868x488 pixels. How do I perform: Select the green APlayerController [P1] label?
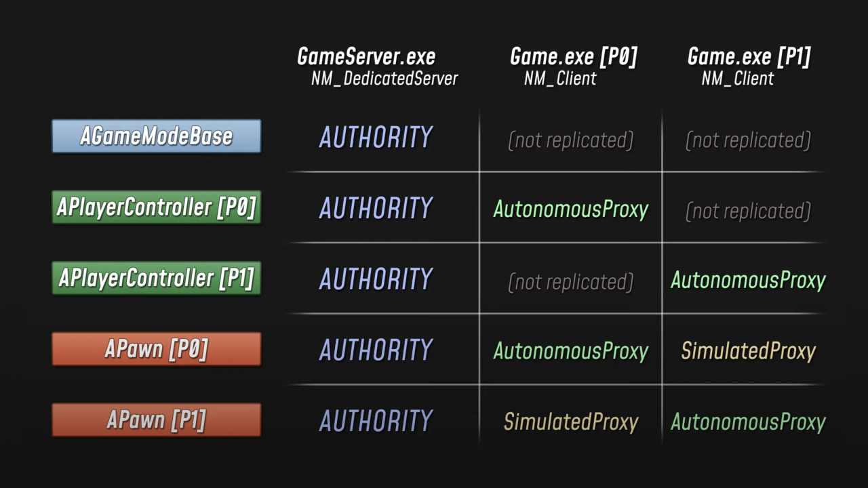tap(156, 278)
